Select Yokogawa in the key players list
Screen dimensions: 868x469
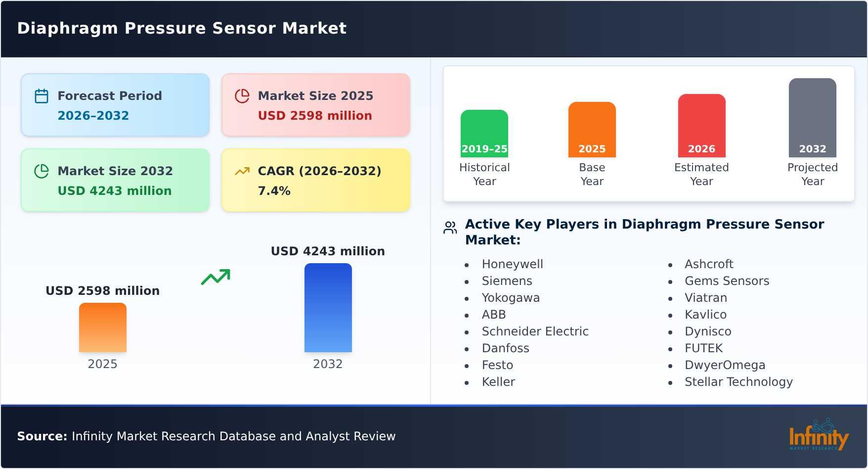tap(511, 298)
